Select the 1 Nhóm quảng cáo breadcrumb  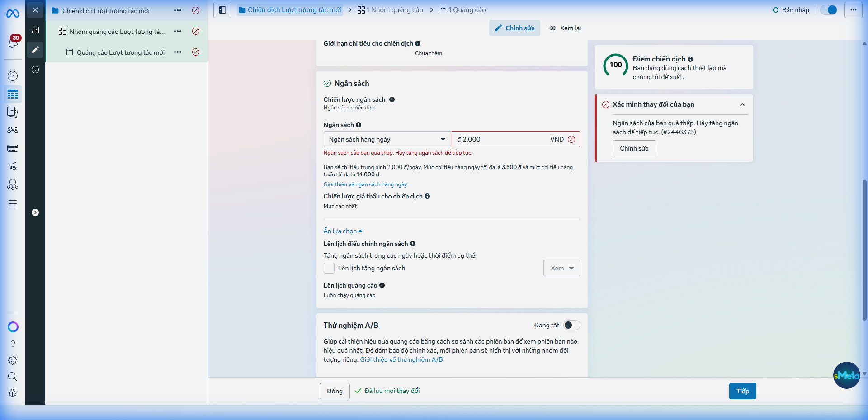[x=390, y=10]
